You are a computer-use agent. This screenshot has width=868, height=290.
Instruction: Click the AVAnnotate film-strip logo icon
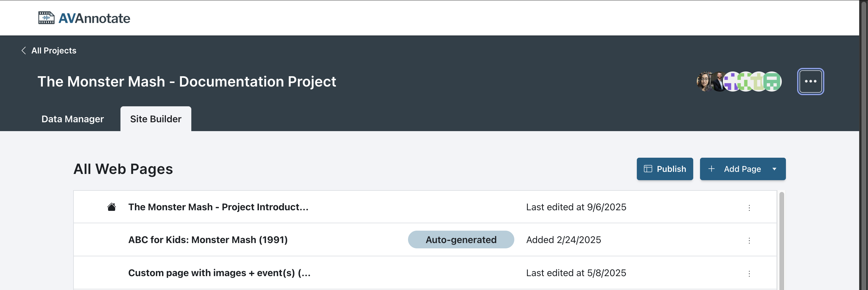[x=46, y=18]
